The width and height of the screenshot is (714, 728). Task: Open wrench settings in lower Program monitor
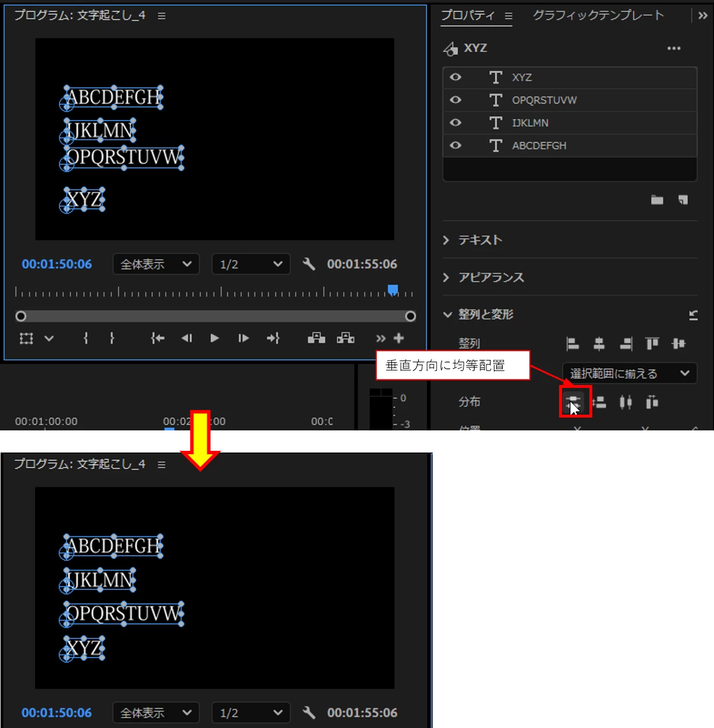pyautogui.click(x=309, y=712)
